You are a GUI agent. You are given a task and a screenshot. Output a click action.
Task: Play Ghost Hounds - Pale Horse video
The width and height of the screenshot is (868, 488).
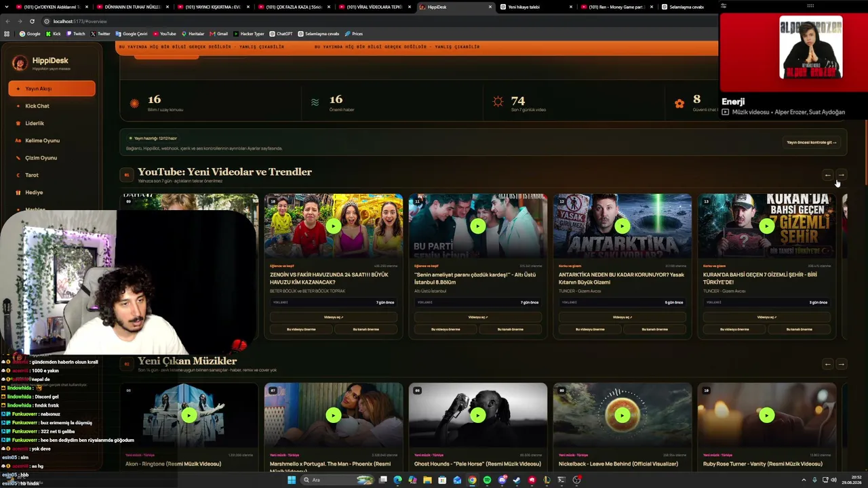tap(477, 415)
